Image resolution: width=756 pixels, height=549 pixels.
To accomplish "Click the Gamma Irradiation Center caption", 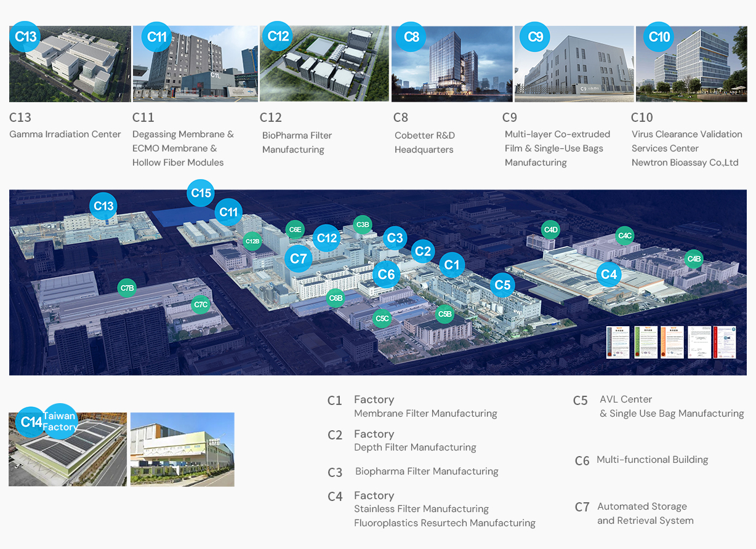I will point(65,134).
